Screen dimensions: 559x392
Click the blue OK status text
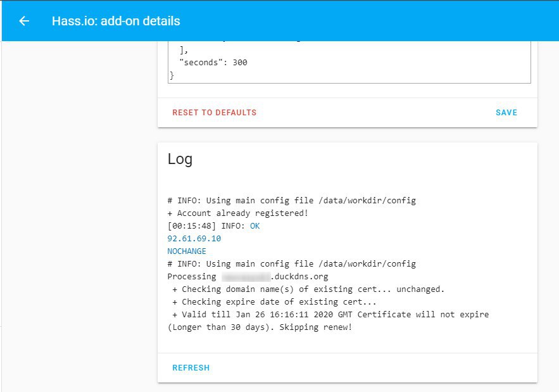(255, 226)
